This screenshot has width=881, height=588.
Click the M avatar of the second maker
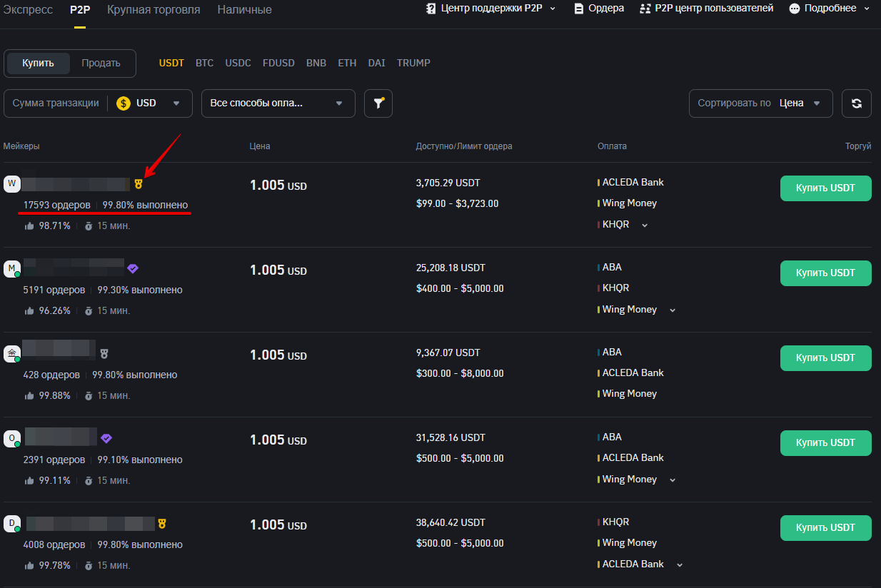pyautogui.click(x=12, y=269)
